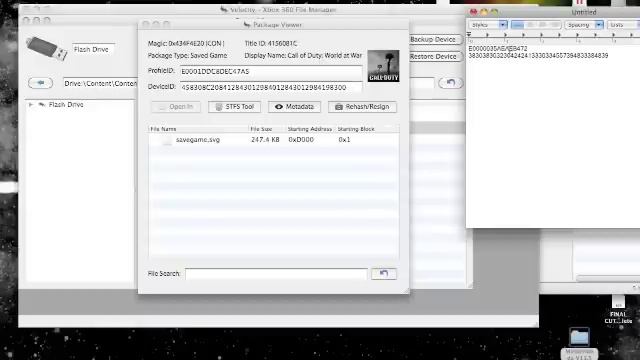Click the 0xD000 starting address cell

click(x=301, y=140)
